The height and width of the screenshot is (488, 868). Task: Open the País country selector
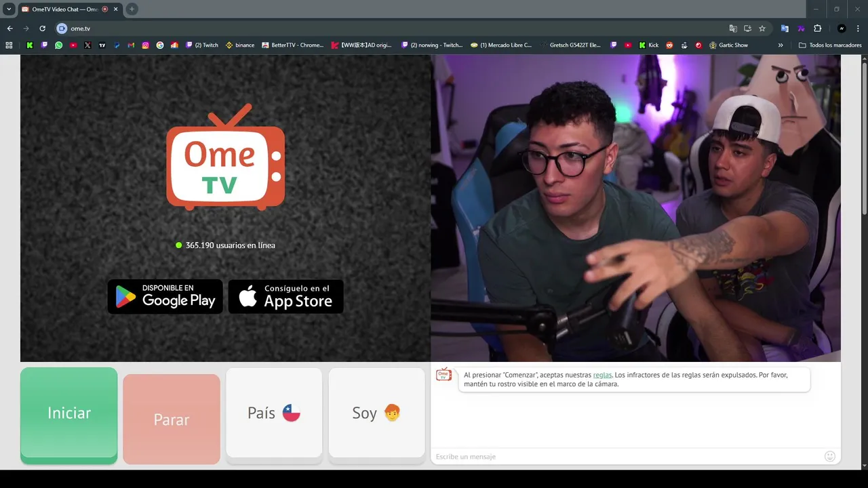274,413
